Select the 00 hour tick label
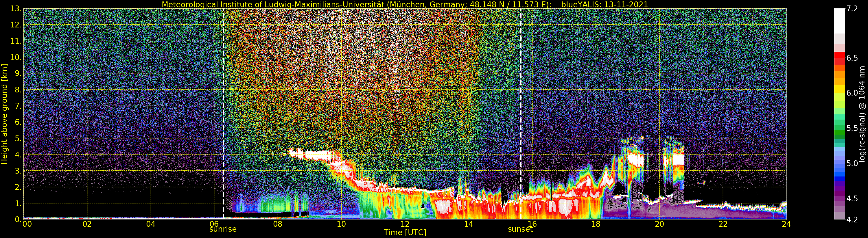 pyautogui.click(x=27, y=224)
